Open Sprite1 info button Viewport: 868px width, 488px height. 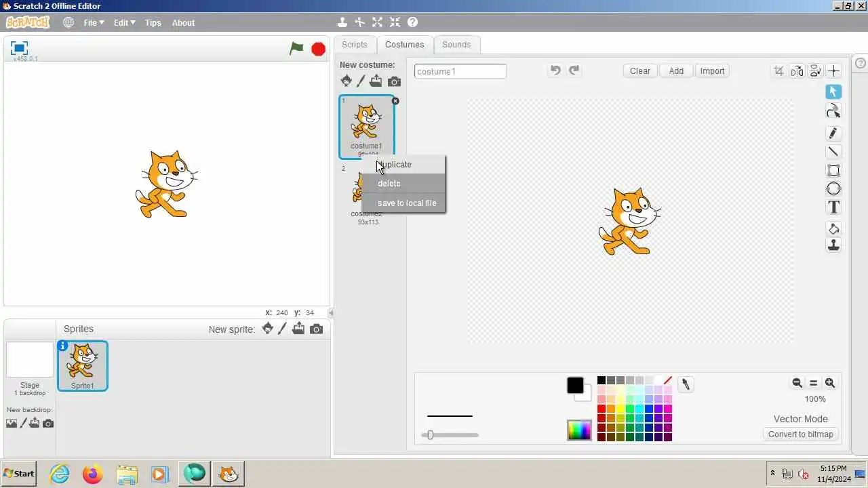coord(62,346)
